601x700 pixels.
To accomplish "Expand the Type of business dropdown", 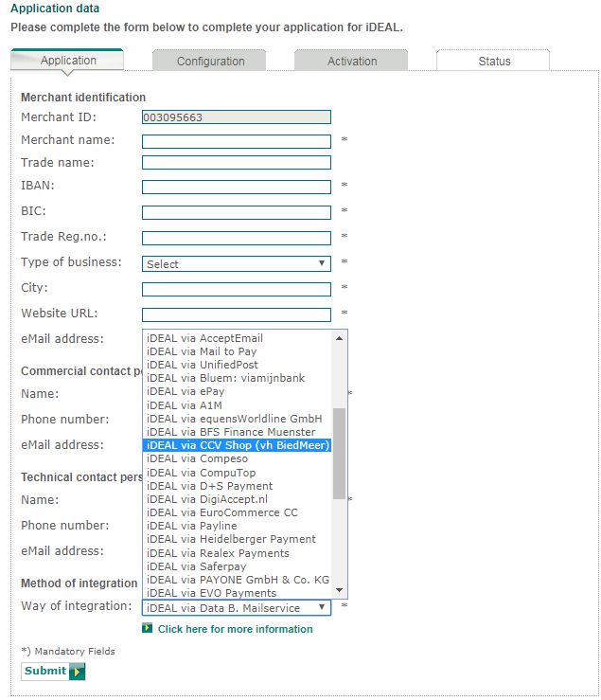I will 236,264.
